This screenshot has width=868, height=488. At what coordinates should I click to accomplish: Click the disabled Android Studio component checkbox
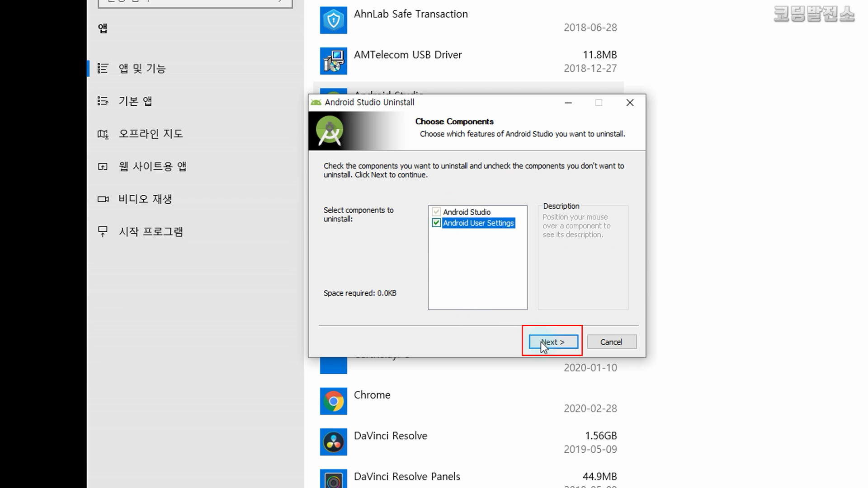click(x=436, y=212)
